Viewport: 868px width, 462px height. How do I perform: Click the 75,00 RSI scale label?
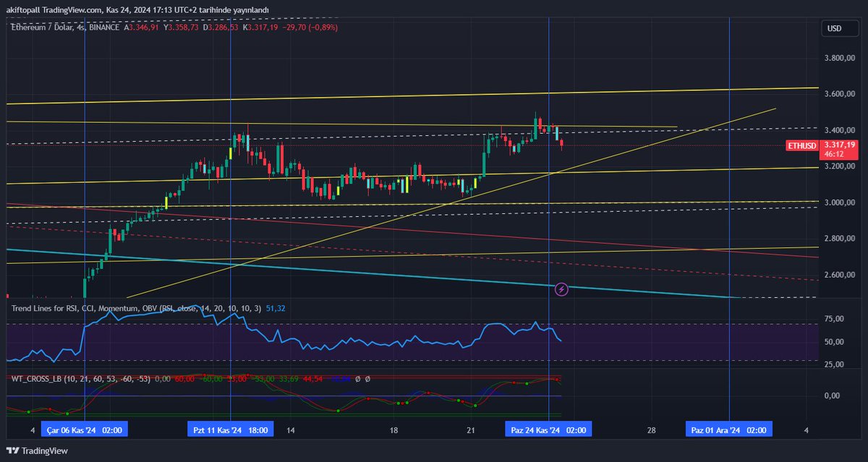click(834, 319)
